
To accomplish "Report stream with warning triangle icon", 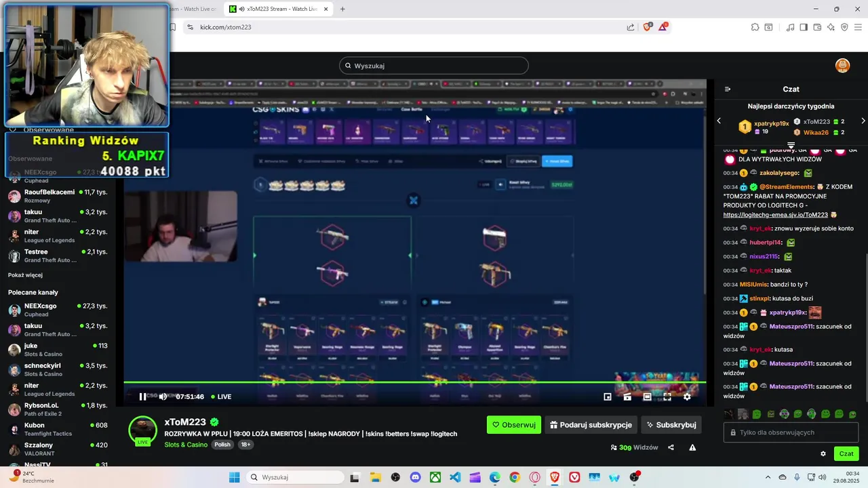I will pos(692,447).
